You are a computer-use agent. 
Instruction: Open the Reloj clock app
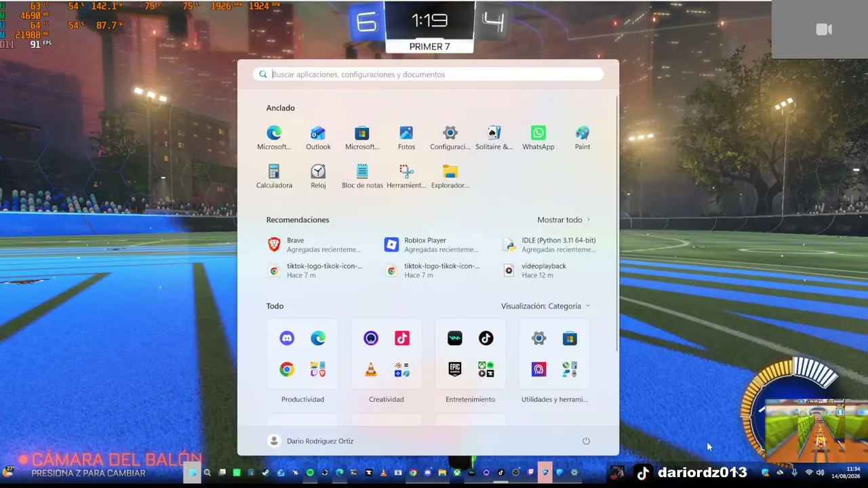click(x=318, y=176)
